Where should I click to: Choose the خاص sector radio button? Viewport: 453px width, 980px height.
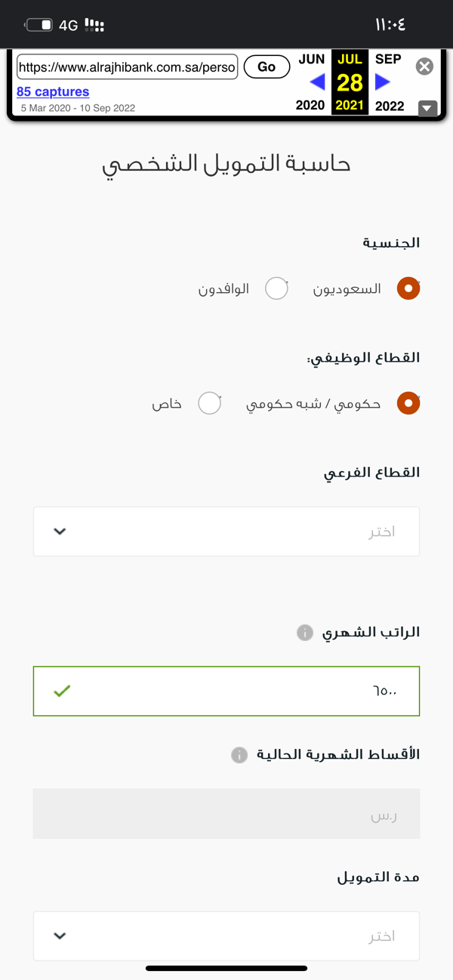tap(209, 403)
